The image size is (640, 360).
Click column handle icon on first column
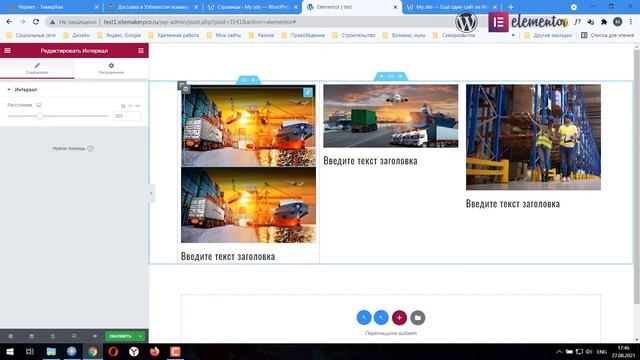(182, 86)
